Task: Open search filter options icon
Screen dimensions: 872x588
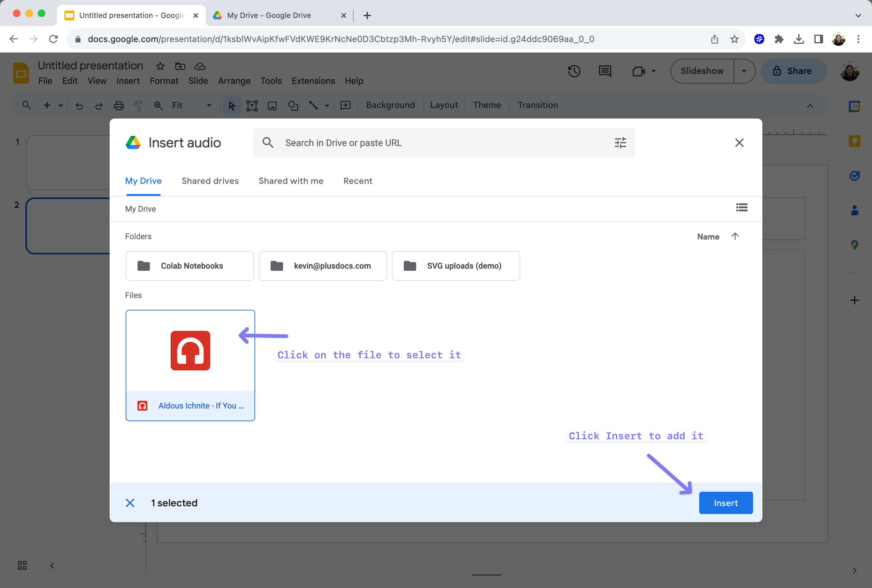Action: point(620,142)
